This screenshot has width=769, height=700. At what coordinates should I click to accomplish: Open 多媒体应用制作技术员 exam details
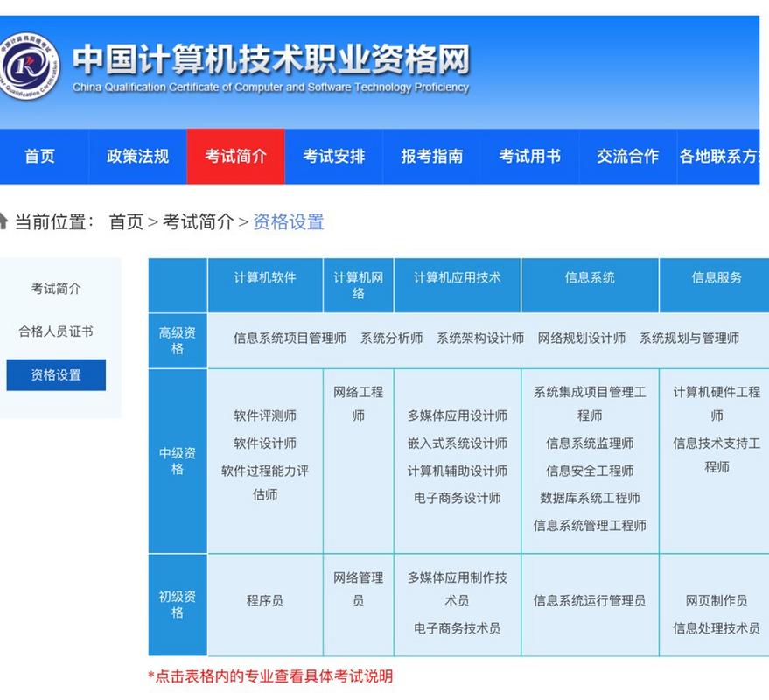(458, 589)
